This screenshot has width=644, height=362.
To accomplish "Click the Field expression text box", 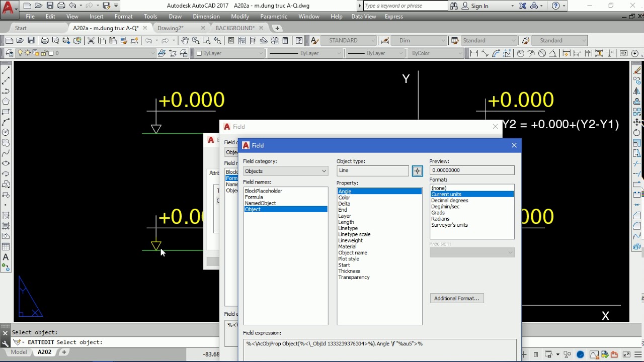I will click(380, 350).
